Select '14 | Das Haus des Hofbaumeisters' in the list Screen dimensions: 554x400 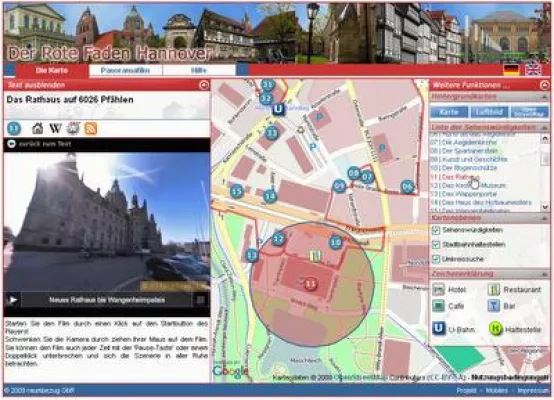tap(481, 202)
